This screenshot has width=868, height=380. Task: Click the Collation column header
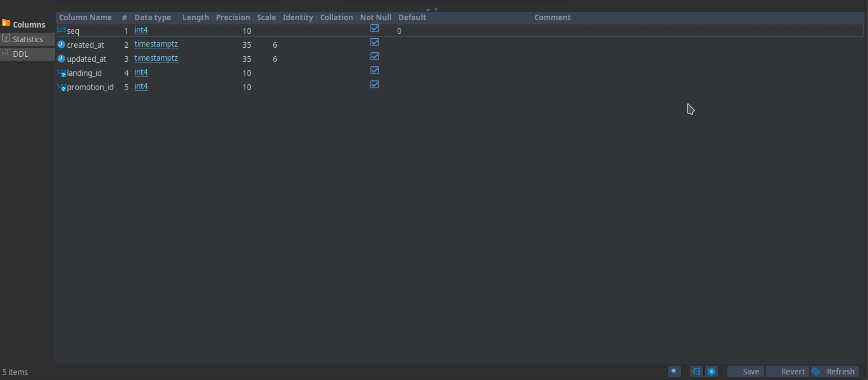coord(336,17)
